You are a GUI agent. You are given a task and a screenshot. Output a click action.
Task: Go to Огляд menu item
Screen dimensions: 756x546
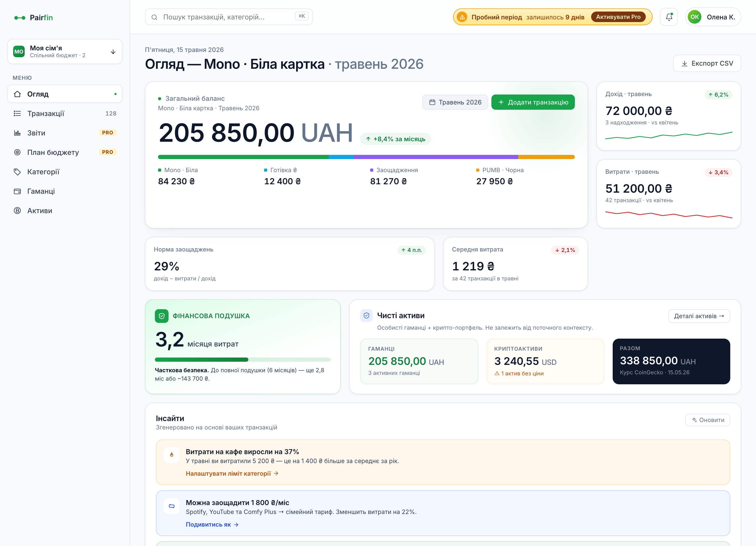pyautogui.click(x=65, y=94)
